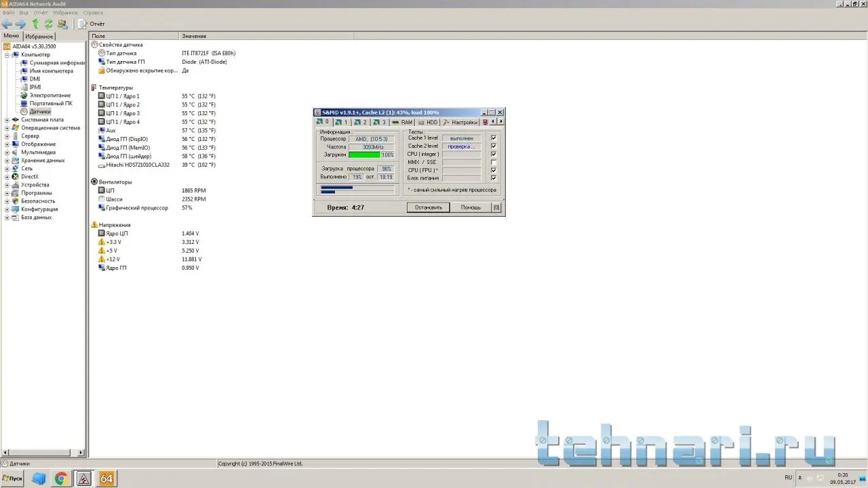This screenshot has width=868, height=488.
Task: Open the HDD tab in S&M
Action: 428,123
